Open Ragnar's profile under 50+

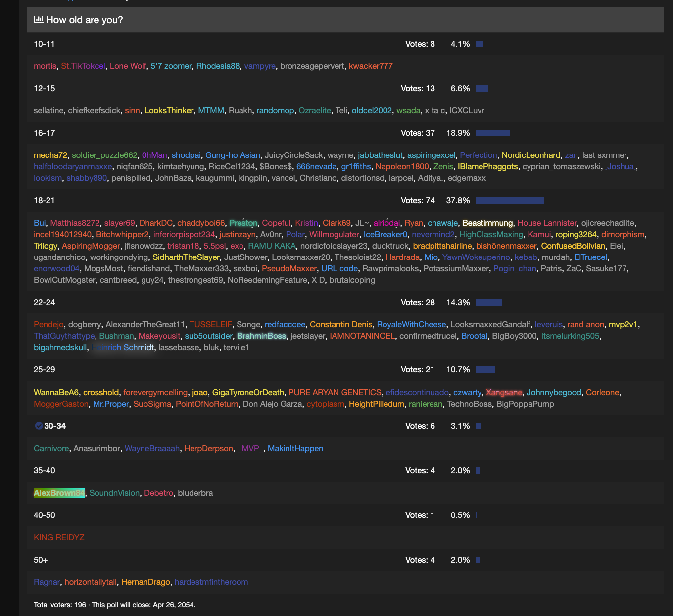(x=47, y=582)
